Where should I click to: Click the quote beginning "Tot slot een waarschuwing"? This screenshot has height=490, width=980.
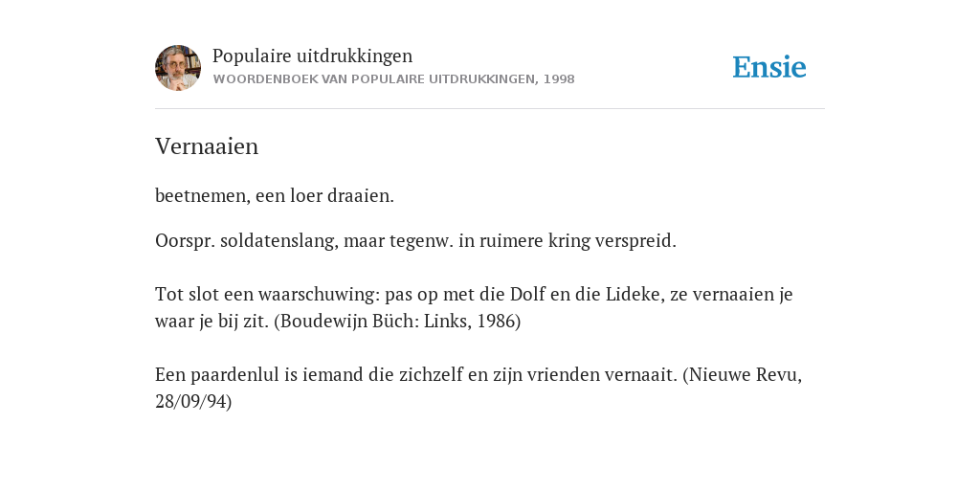click(474, 307)
